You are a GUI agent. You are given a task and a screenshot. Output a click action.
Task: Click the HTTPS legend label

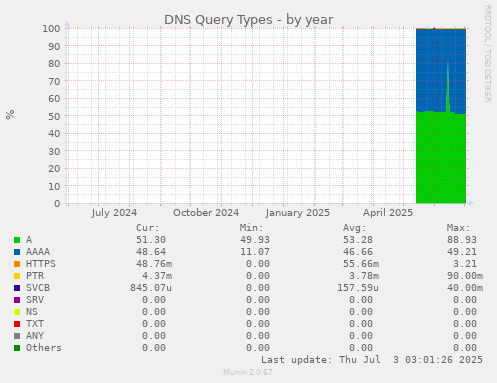point(41,264)
